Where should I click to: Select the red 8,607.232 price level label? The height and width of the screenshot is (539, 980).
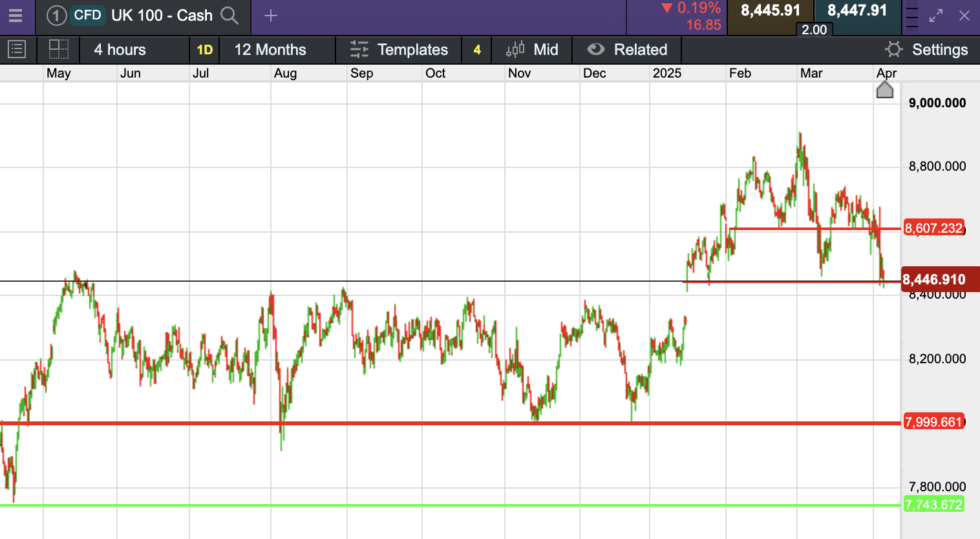(933, 228)
